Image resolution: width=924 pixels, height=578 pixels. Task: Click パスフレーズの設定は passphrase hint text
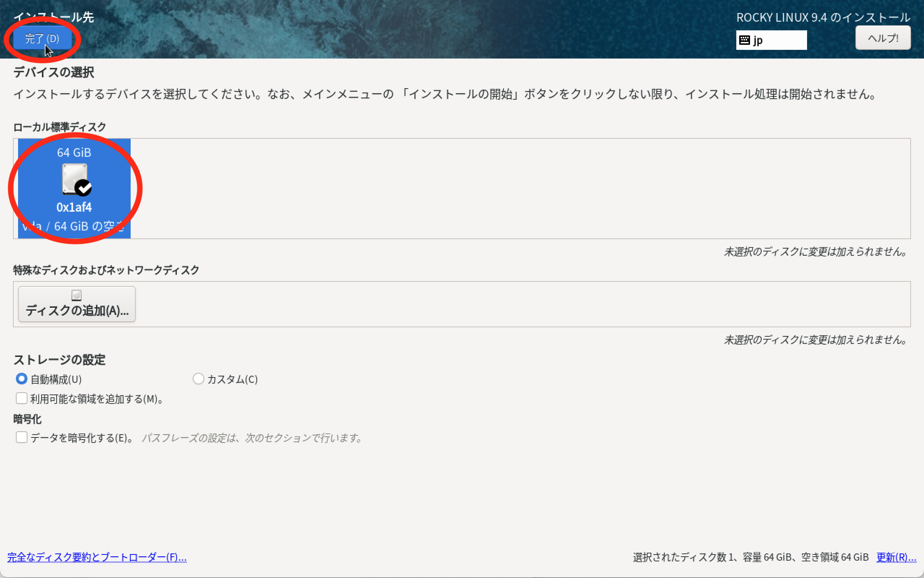(252, 438)
